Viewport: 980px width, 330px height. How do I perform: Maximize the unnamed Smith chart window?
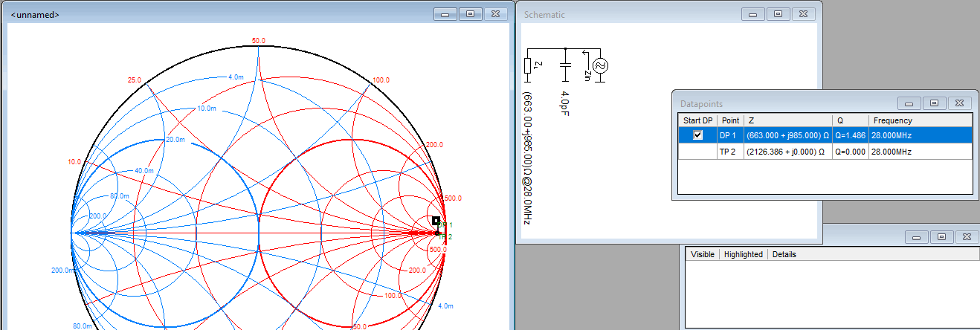(x=470, y=14)
